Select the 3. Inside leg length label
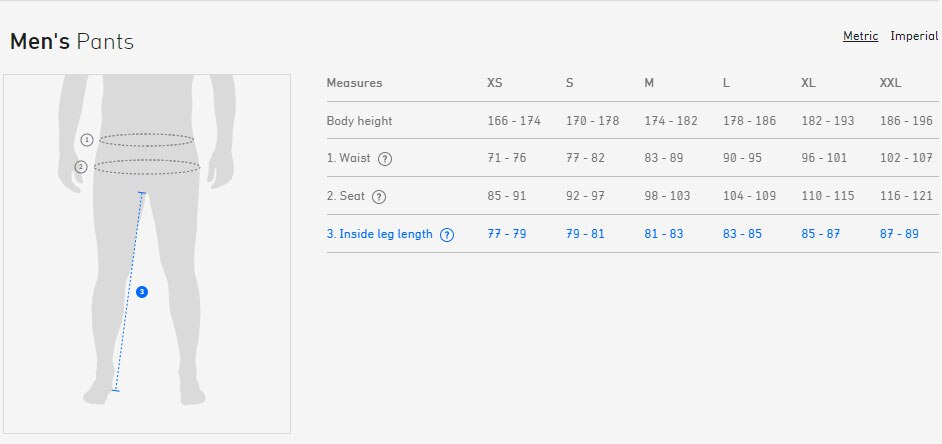942x444 pixels. click(379, 234)
